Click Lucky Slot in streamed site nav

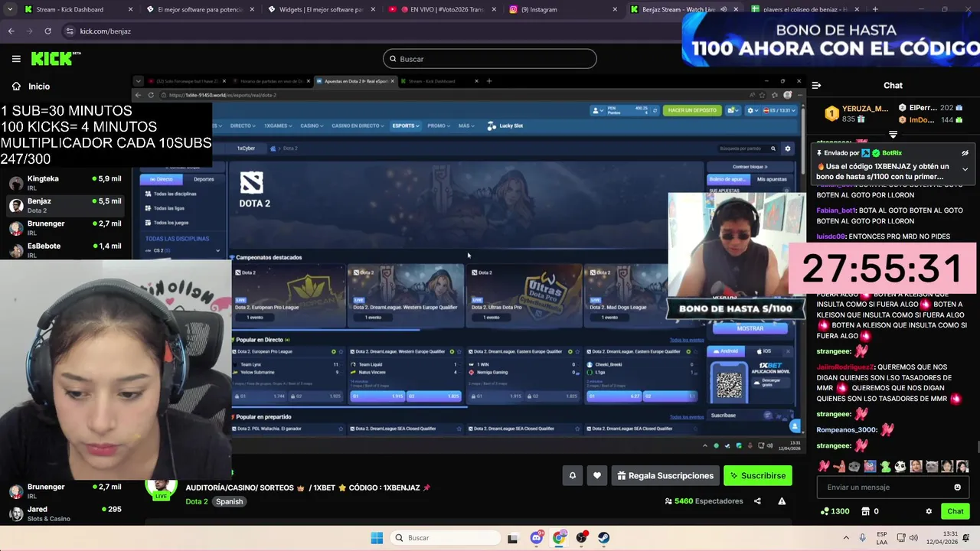coord(505,126)
